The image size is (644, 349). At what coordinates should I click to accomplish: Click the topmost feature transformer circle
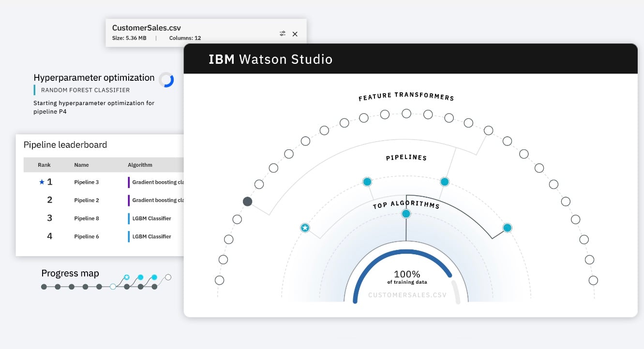pyautogui.click(x=406, y=114)
